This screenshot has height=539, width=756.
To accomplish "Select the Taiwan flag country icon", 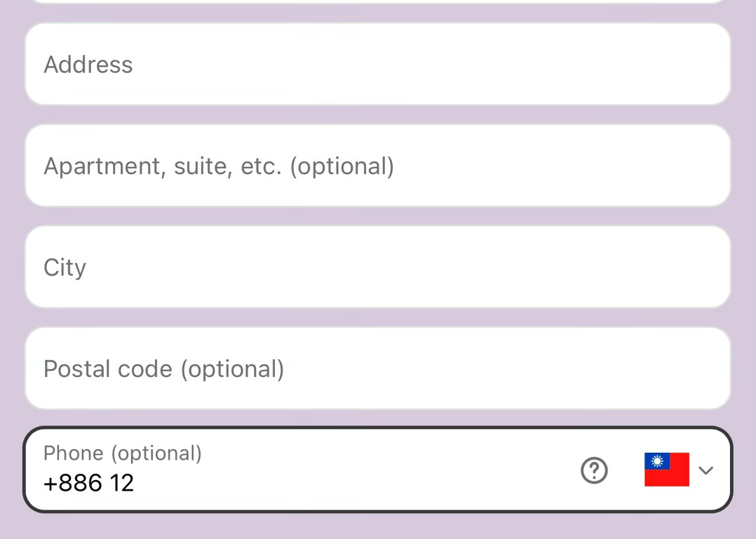I will (667, 470).
